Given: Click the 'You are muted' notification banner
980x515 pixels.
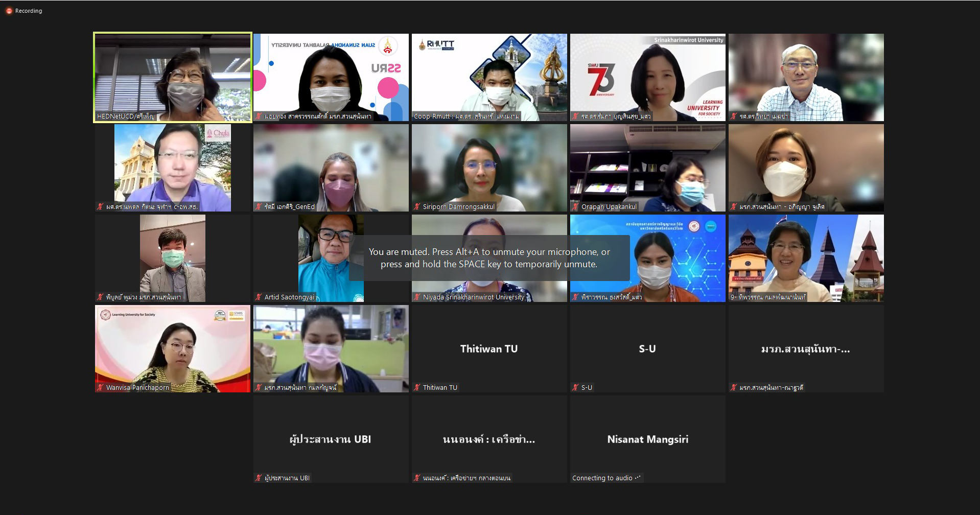Looking at the screenshot, I should coord(489,258).
